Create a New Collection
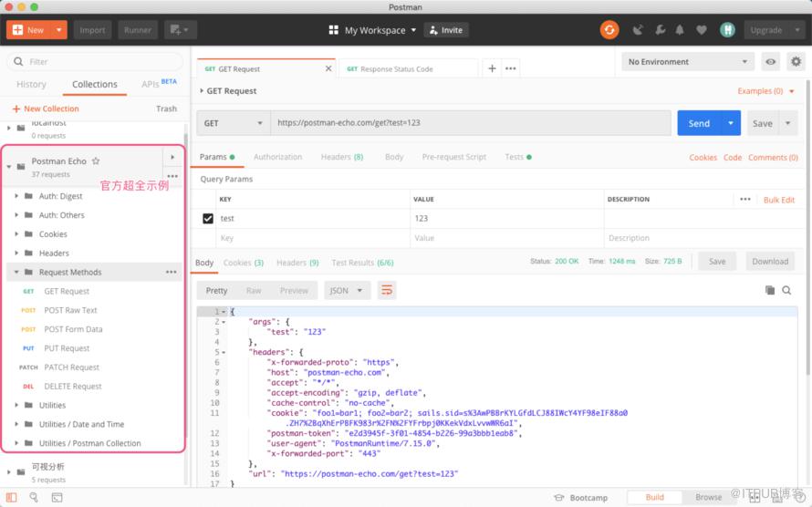The image size is (812, 507). (46, 109)
